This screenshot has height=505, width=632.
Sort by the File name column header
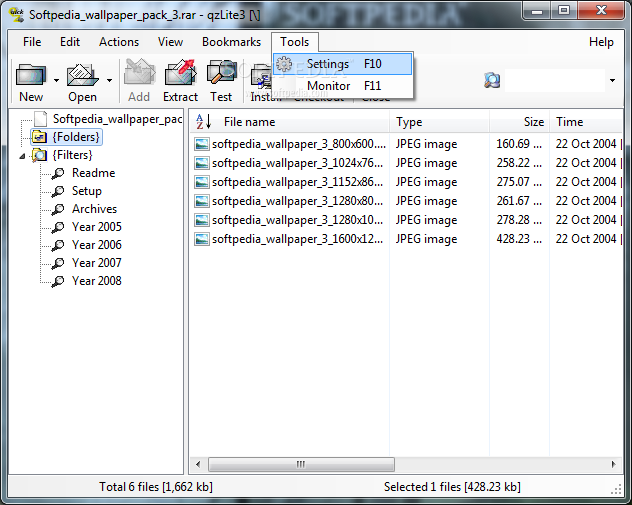click(289, 121)
